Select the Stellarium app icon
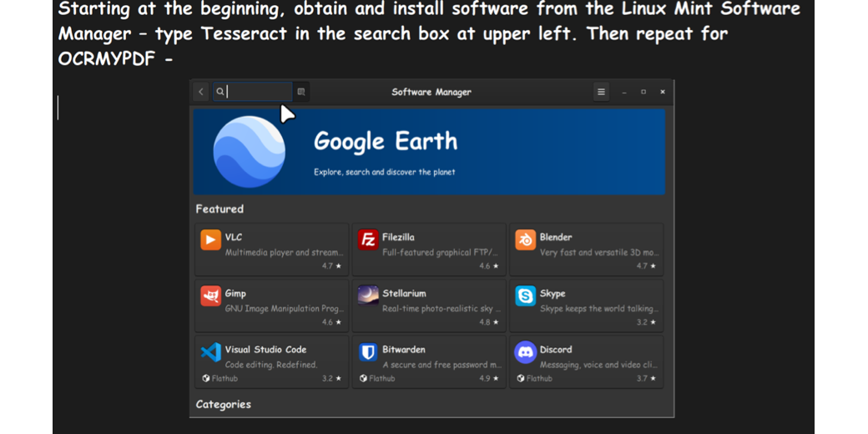Image resolution: width=868 pixels, height=434 pixels. pos(368,295)
